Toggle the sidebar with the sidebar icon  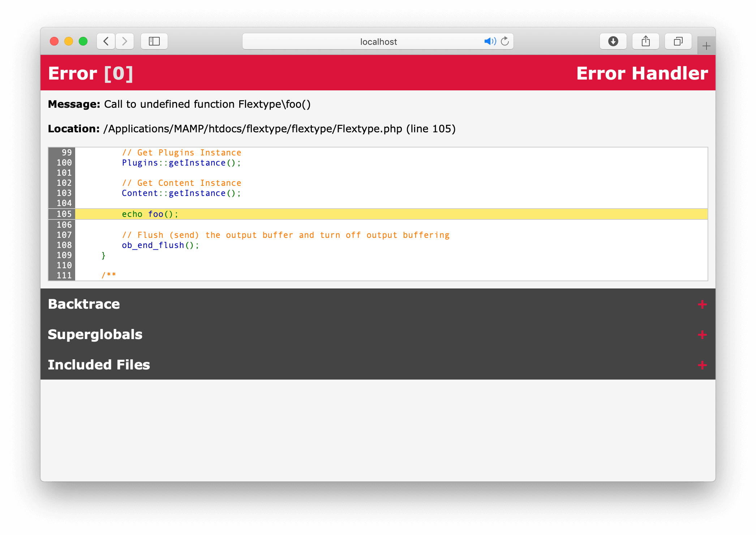pyautogui.click(x=154, y=41)
